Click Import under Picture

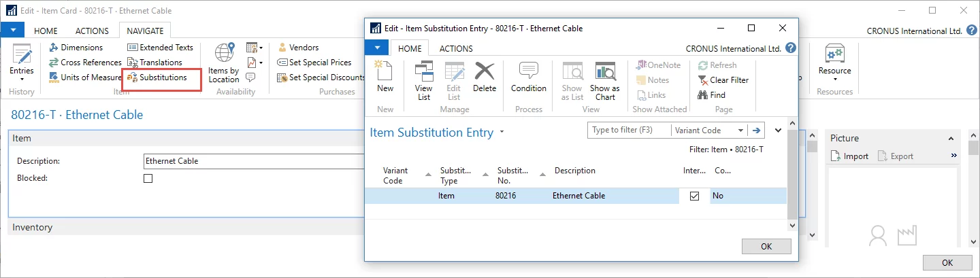[851, 156]
